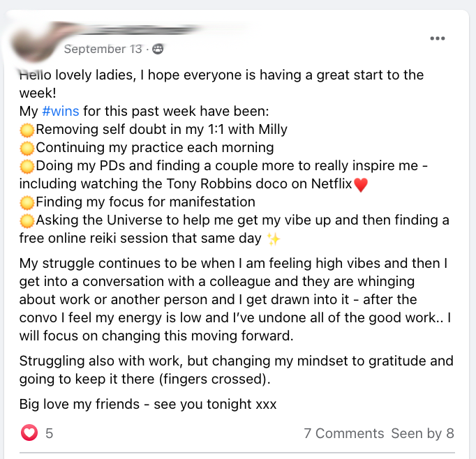476x459 pixels.
Task: Click the sparkles emoji after same day
Action: tap(273, 239)
